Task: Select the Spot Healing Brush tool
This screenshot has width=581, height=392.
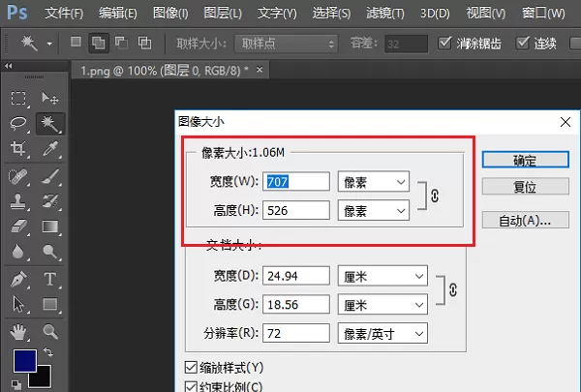Action: click(17, 177)
